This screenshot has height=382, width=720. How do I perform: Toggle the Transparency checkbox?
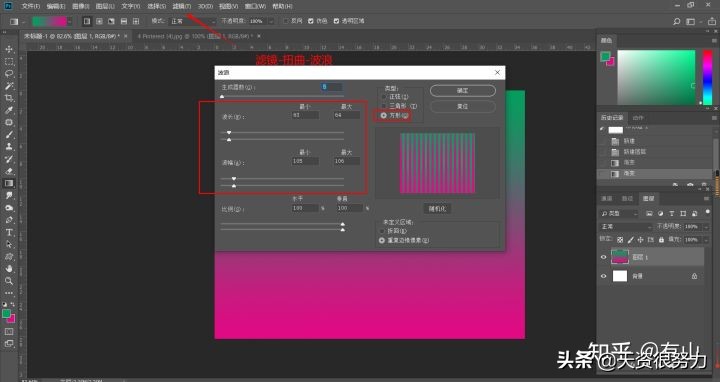336,21
